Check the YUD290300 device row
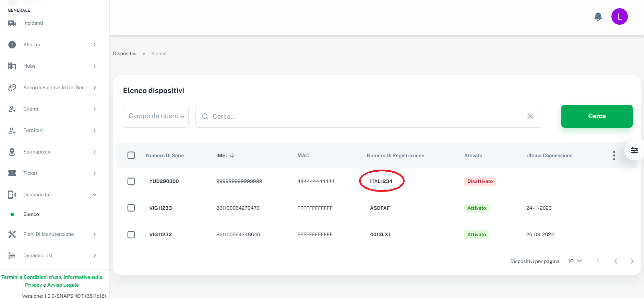Viewport: 644px width, 298px height. tap(131, 181)
